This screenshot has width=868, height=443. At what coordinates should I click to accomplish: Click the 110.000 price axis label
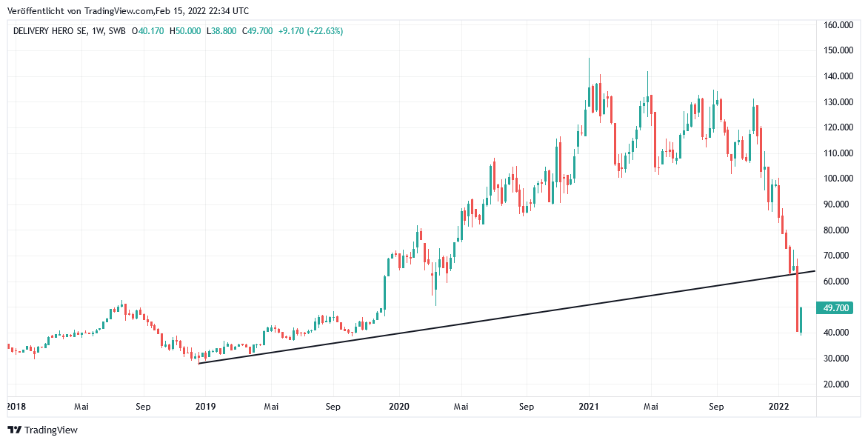tap(837, 153)
